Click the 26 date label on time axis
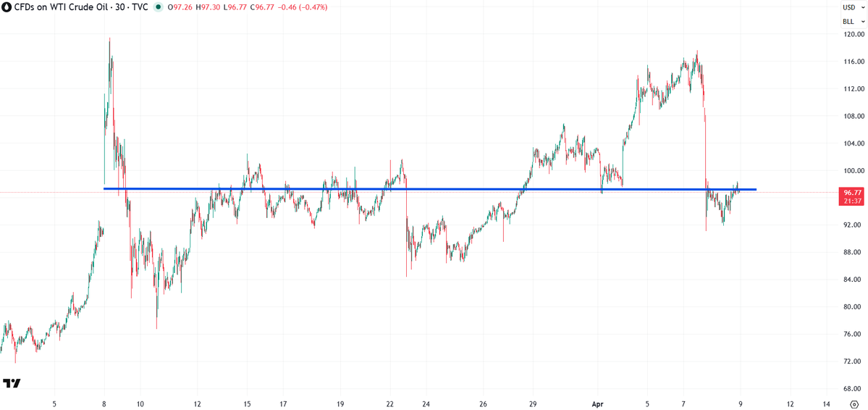Viewport: 868px width, 410px height. [484, 404]
